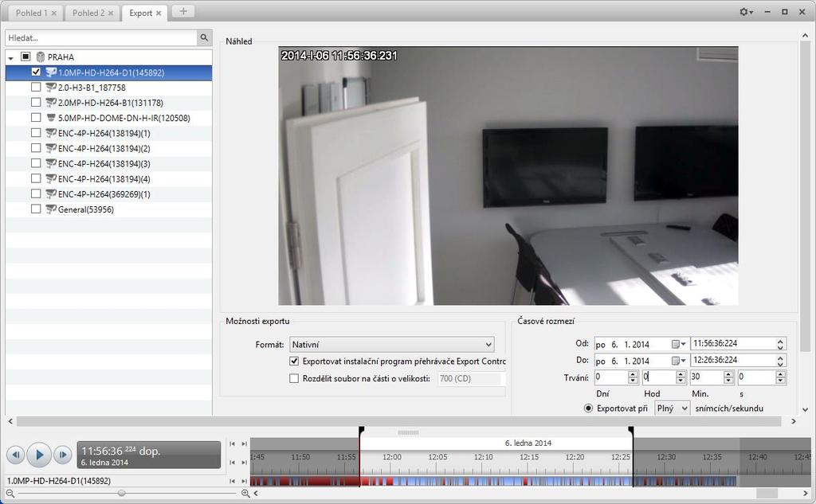
Task: Click the export range end marker
Action: [x=631, y=430]
